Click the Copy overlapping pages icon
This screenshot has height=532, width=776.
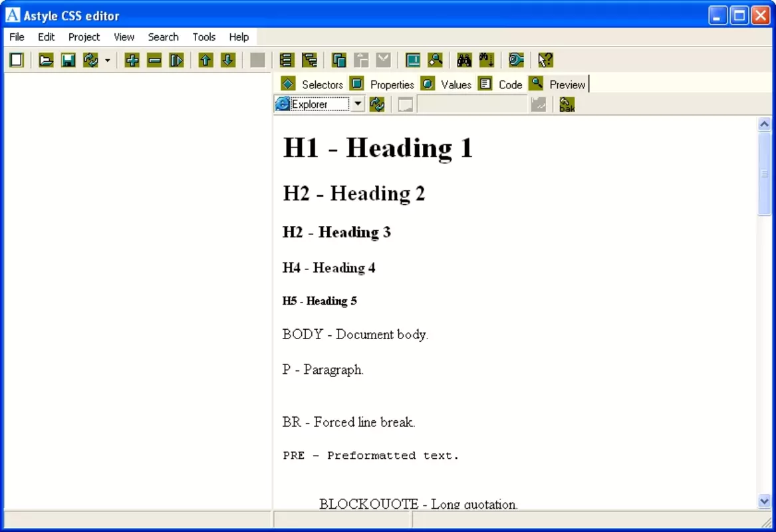coord(339,61)
